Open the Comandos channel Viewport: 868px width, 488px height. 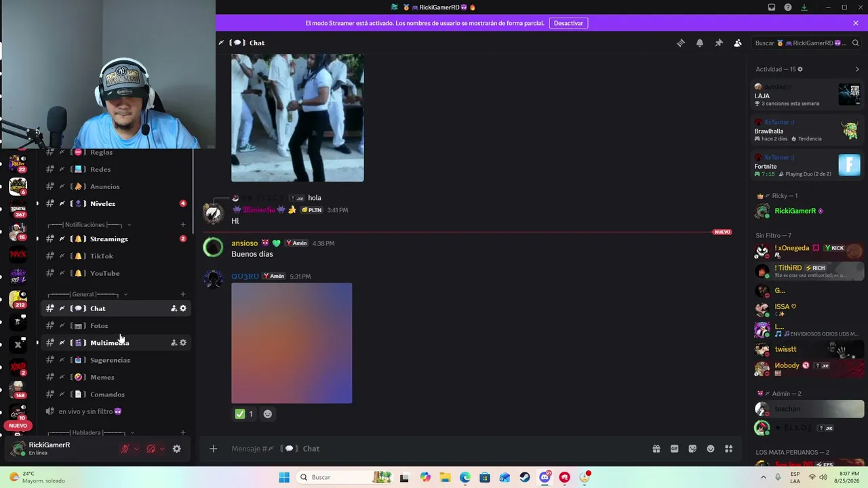[117, 394]
